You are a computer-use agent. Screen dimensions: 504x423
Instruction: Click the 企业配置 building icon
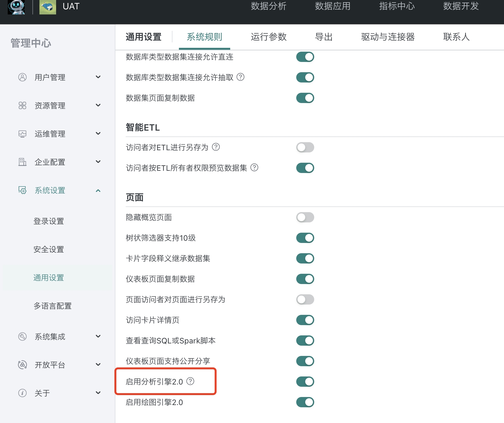pyautogui.click(x=22, y=162)
